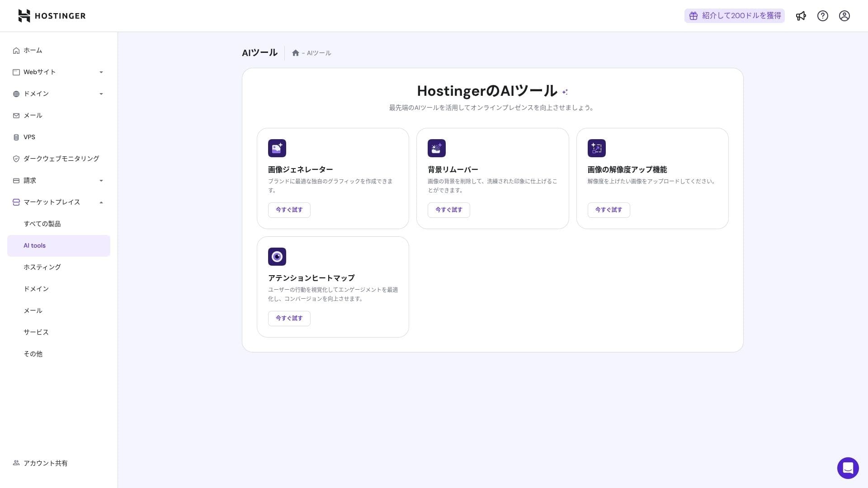Viewport: 868px width, 488px height.
Task: Go to ホーム in the sidebar
Action: click(x=59, y=51)
